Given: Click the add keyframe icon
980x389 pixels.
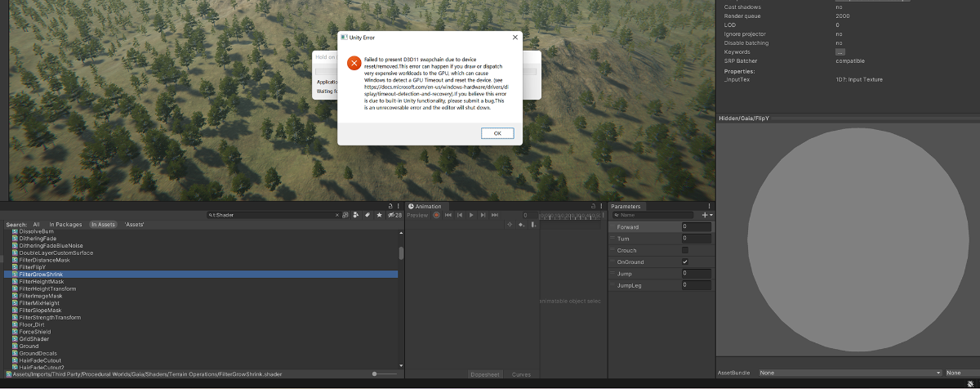Looking at the screenshot, I should [521, 224].
